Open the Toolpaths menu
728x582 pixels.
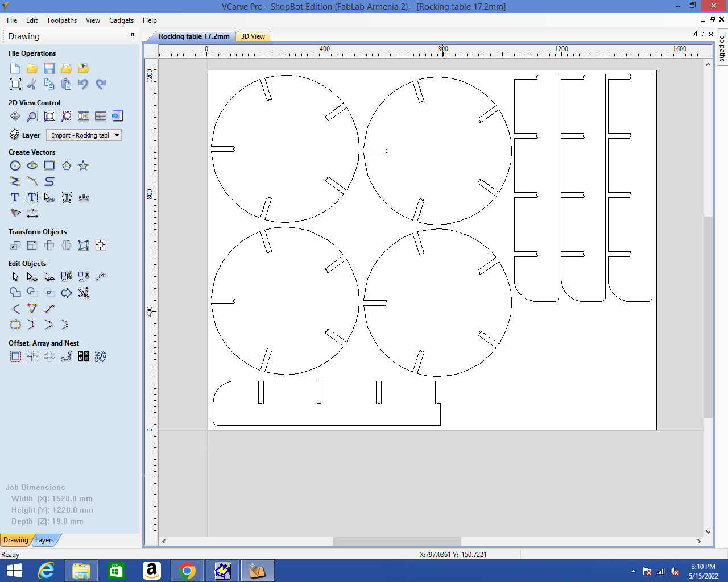click(x=61, y=20)
